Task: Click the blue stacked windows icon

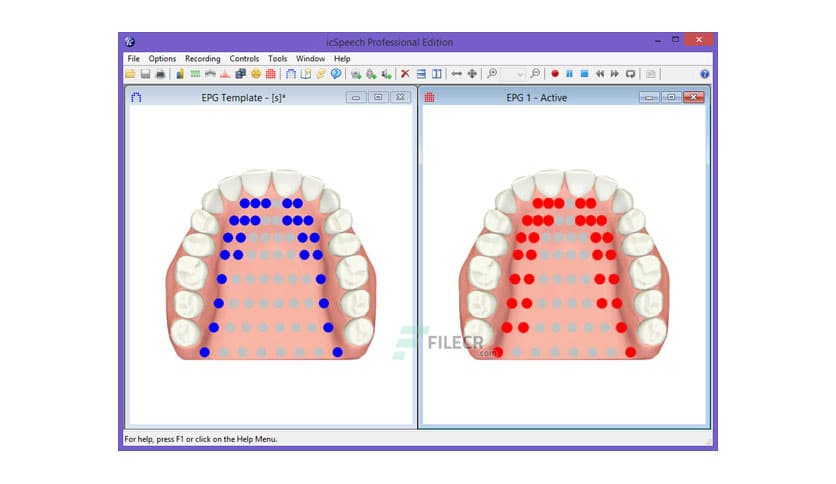Action: [x=240, y=74]
